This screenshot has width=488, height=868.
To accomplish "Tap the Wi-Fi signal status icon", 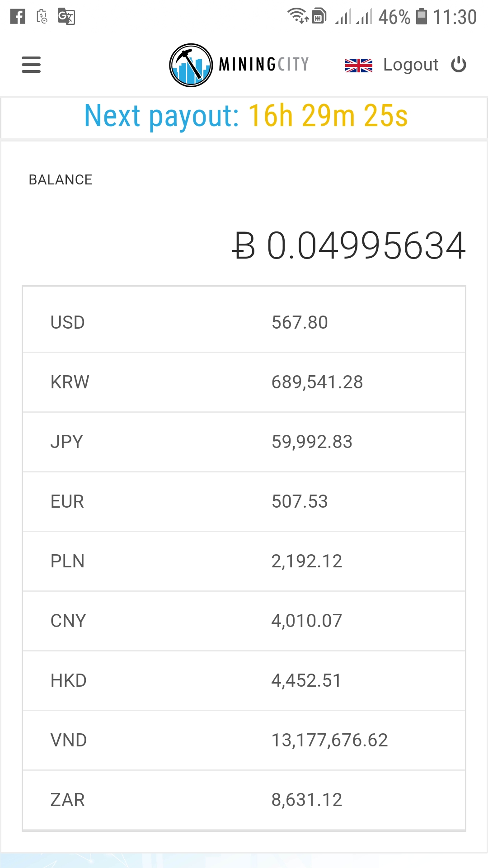I will [x=298, y=16].
